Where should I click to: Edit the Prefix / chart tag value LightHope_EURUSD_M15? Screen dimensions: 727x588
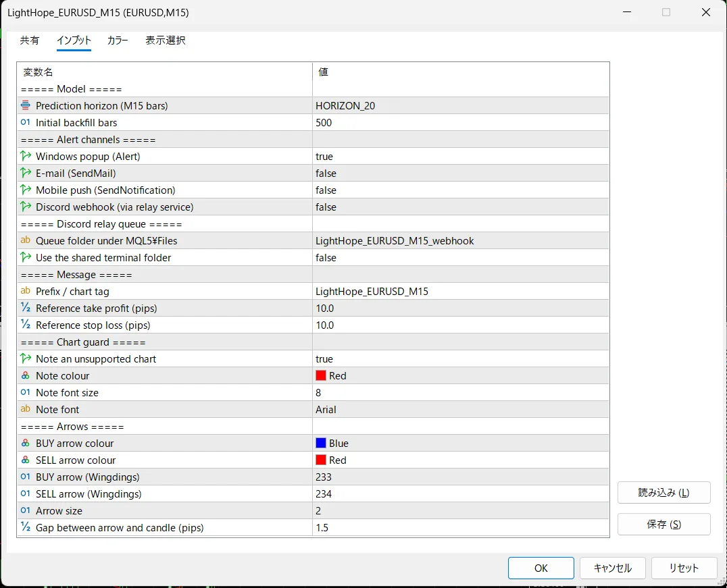point(460,291)
